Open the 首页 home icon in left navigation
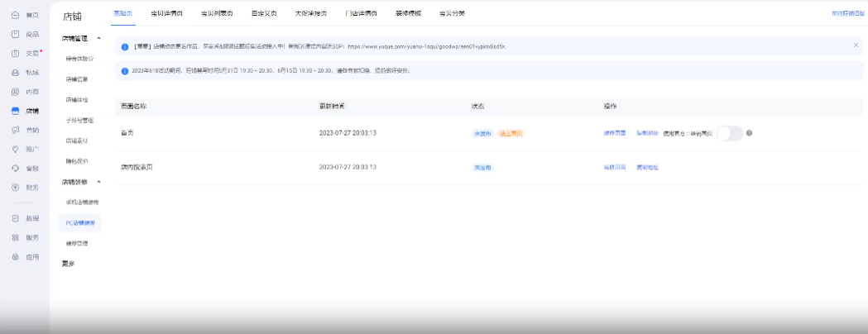 tap(16, 15)
